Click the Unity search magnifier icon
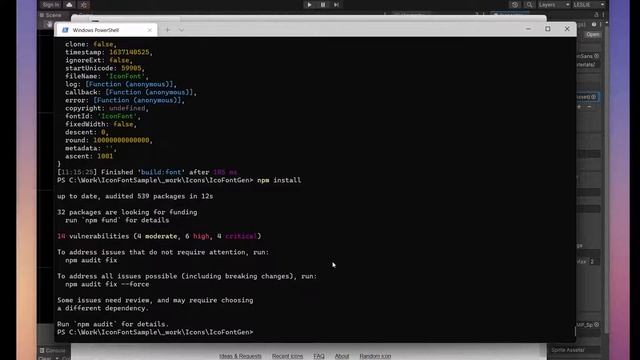The width and height of the screenshot is (640, 360). tap(529, 4)
